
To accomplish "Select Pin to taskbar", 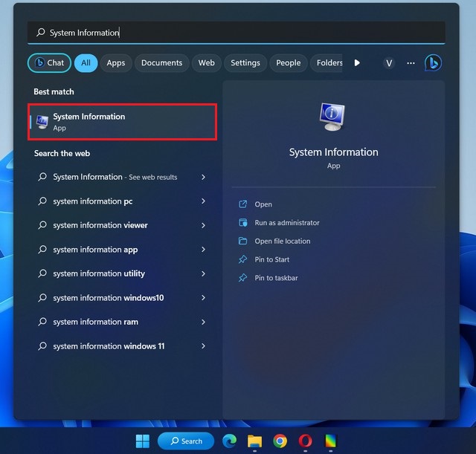I will tap(276, 278).
